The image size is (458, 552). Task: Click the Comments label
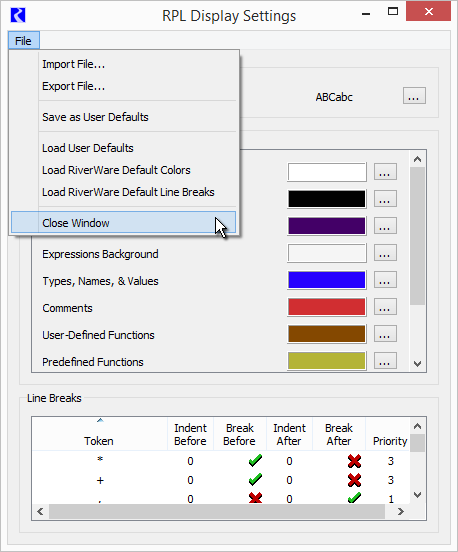tap(67, 308)
